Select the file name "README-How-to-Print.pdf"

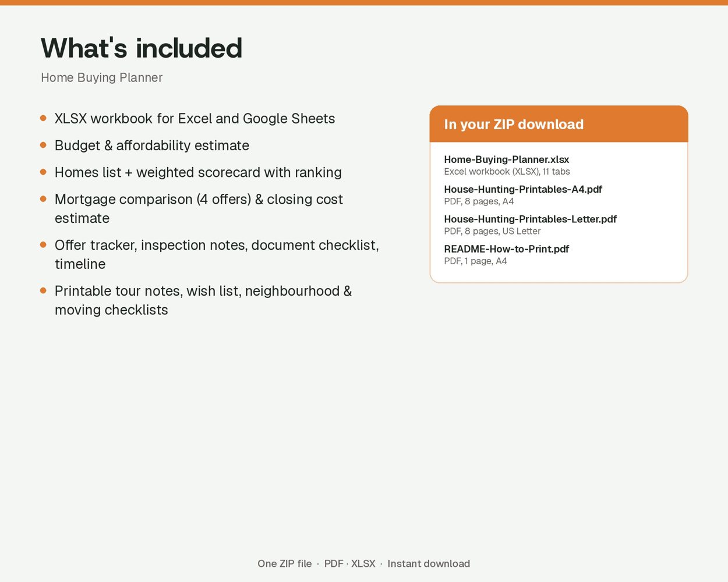(x=506, y=249)
